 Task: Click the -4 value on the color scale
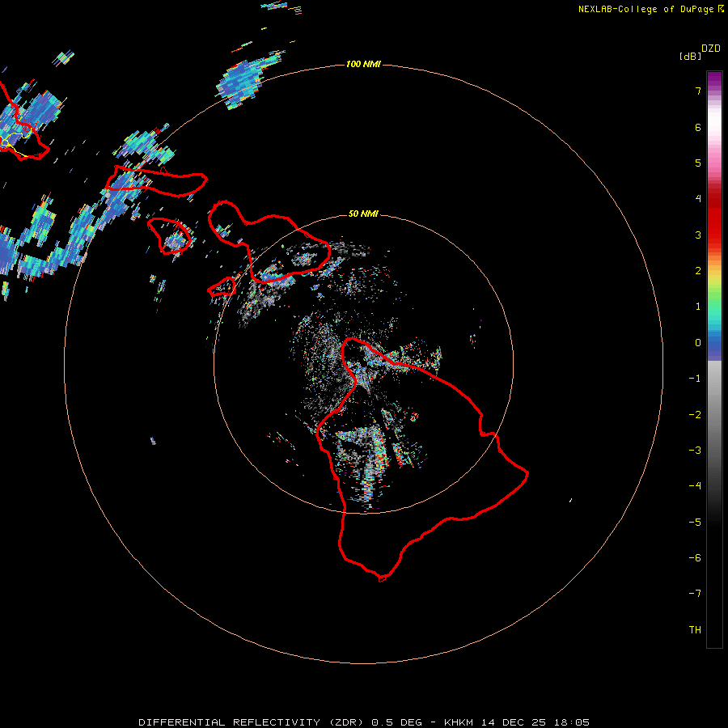[695, 486]
